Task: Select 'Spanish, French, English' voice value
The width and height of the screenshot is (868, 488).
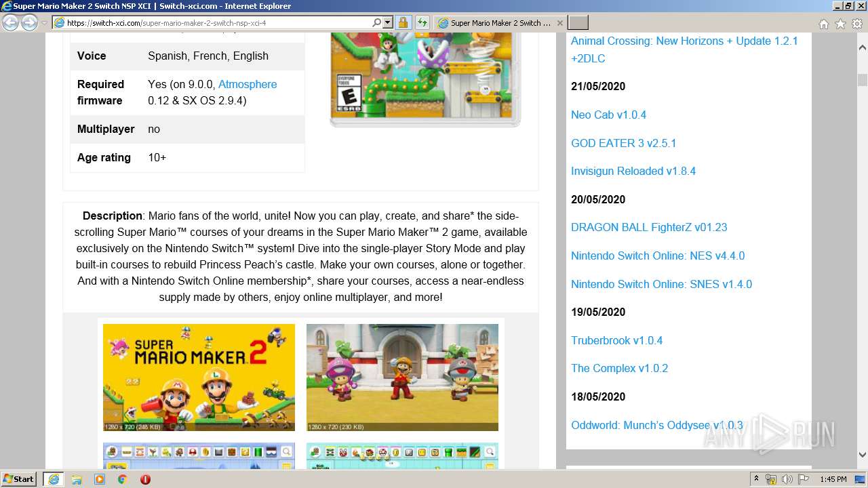Action: click(208, 56)
